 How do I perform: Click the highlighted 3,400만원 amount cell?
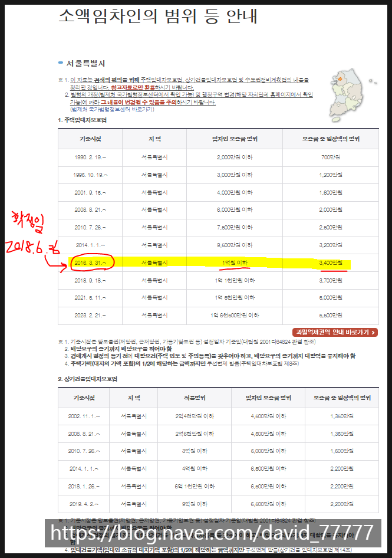coord(331,263)
